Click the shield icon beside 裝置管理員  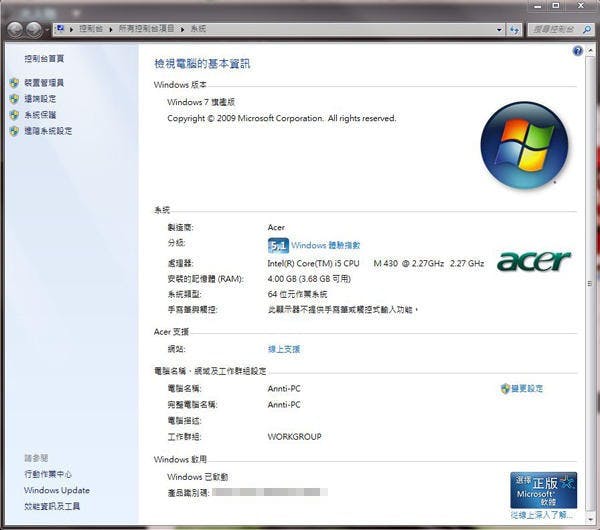(x=14, y=83)
